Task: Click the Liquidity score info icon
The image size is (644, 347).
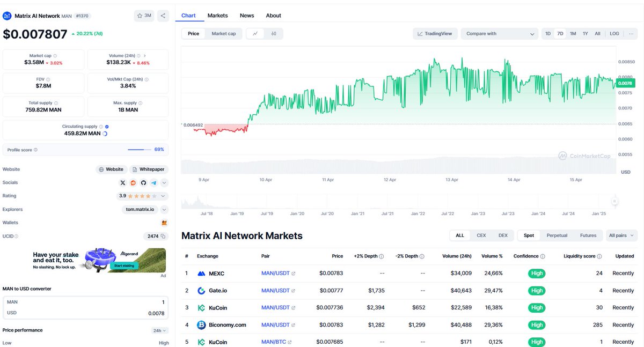Action: point(599,256)
